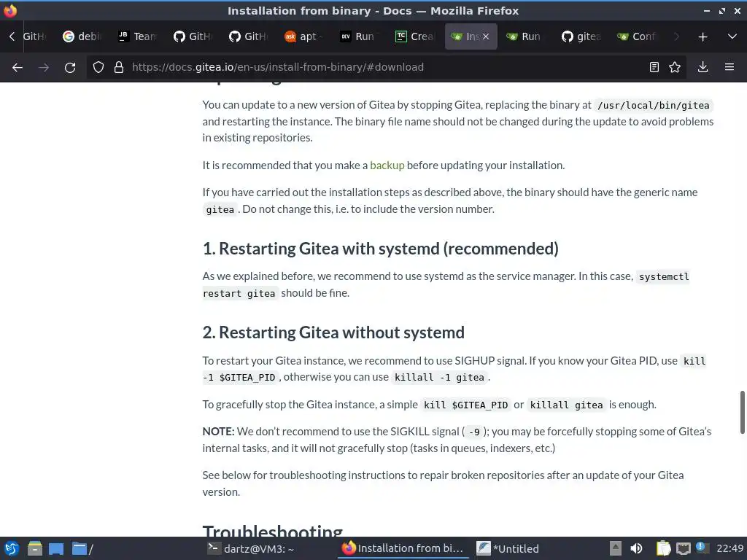The height and width of the screenshot is (560, 747).
Task: Click the Firefox logo in the title bar
Action: click(x=10, y=10)
